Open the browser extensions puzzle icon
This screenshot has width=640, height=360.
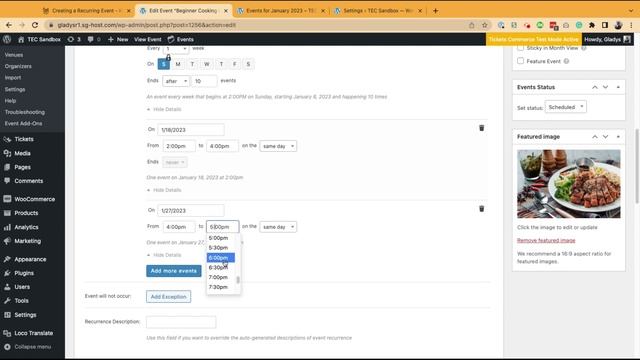click(x=592, y=25)
